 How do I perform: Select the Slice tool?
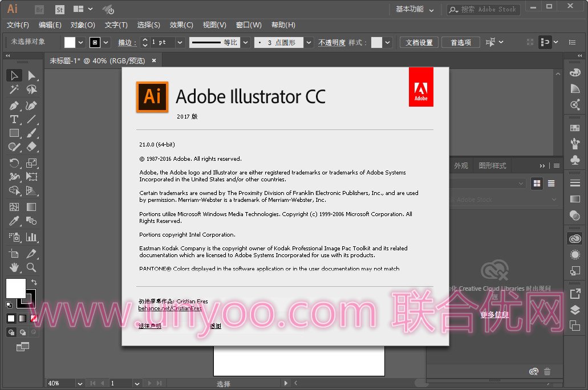point(31,254)
